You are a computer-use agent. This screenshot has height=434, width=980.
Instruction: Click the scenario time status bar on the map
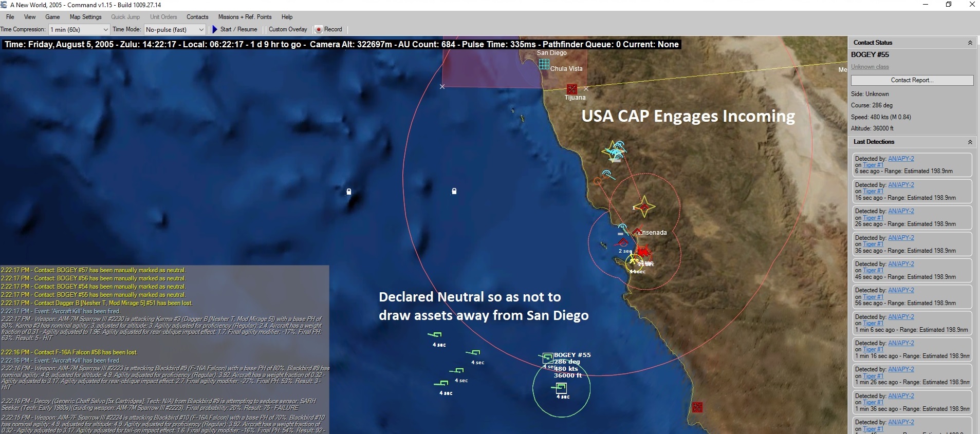(x=342, y=45)
